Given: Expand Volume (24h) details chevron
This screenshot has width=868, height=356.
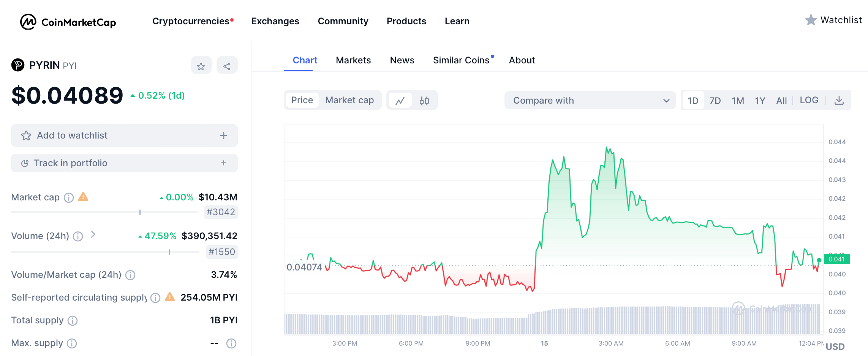Looking at the screenshot, I should tap(93, 235).
